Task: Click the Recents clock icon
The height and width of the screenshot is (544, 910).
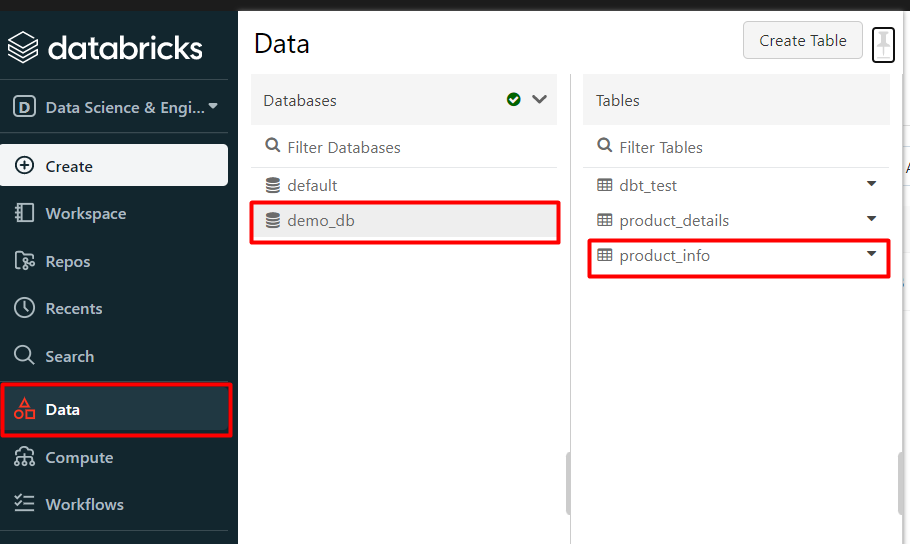Action: click(x=24, y=308)
